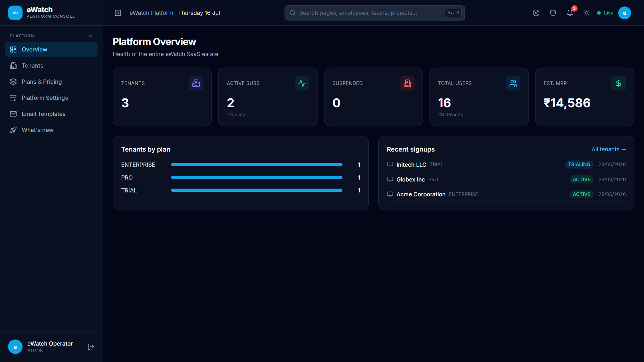
Task: Click the Suspended card red building icon
Action: 407,83
